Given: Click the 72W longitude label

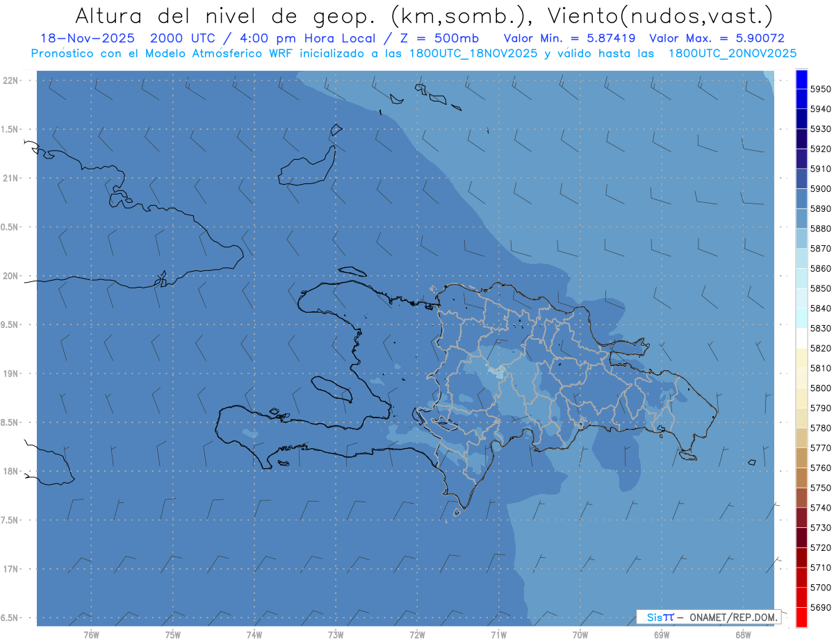Looking at the screenshot, I should tap(417, 635).
